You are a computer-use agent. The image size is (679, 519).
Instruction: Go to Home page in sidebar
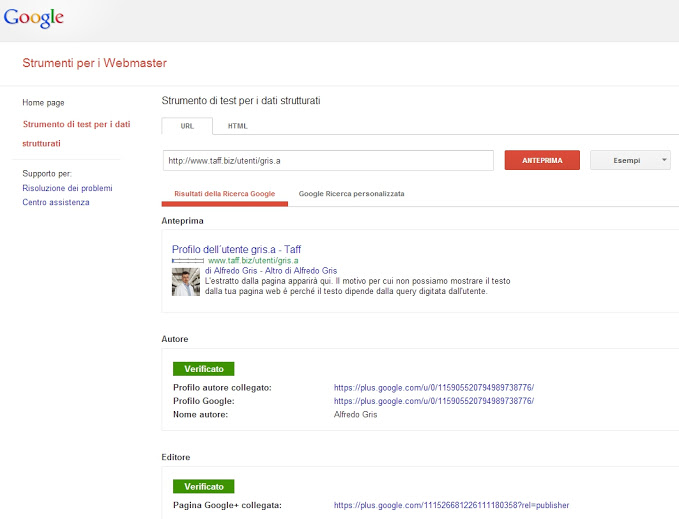click(x=43, y=103)
